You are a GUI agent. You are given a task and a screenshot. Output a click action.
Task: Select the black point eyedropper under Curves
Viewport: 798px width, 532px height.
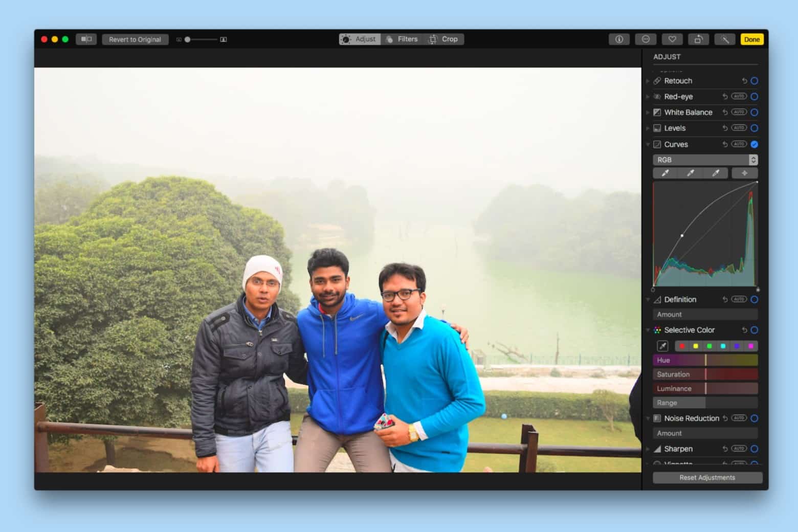[666, 173]
